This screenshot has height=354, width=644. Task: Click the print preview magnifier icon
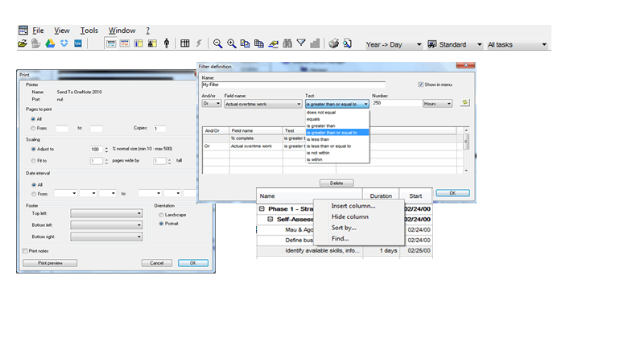coord(348,43)
